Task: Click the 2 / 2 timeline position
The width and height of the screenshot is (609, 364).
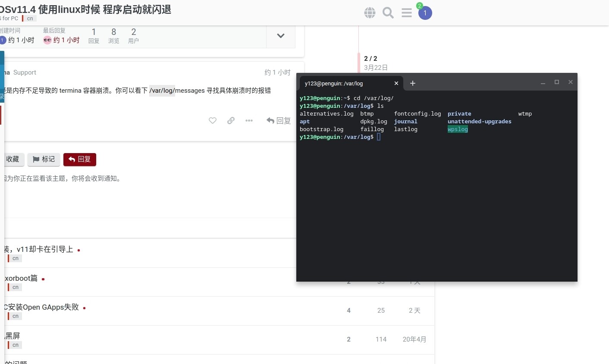Action: pyautogui.click(x=370, y=59)
